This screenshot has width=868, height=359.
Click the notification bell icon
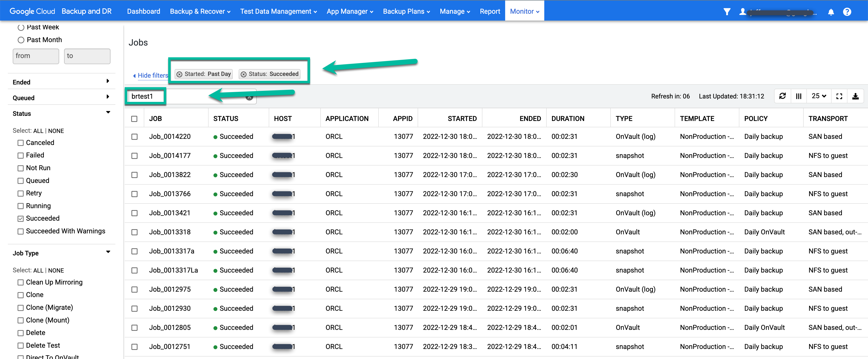point(832,11)
